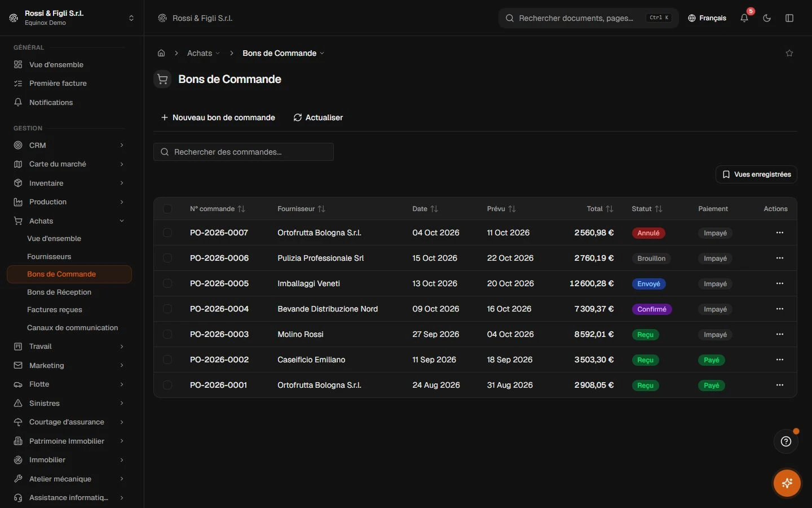Launch the orange AI assistant sparkle button

787,483
